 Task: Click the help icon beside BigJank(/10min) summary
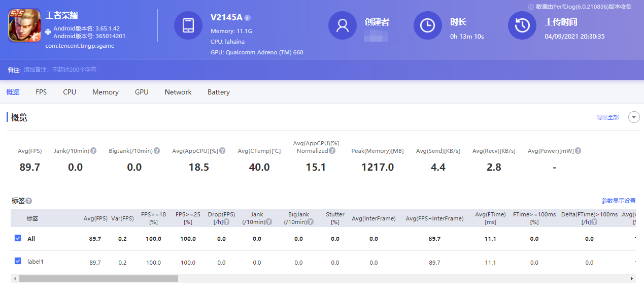(157, 151)
